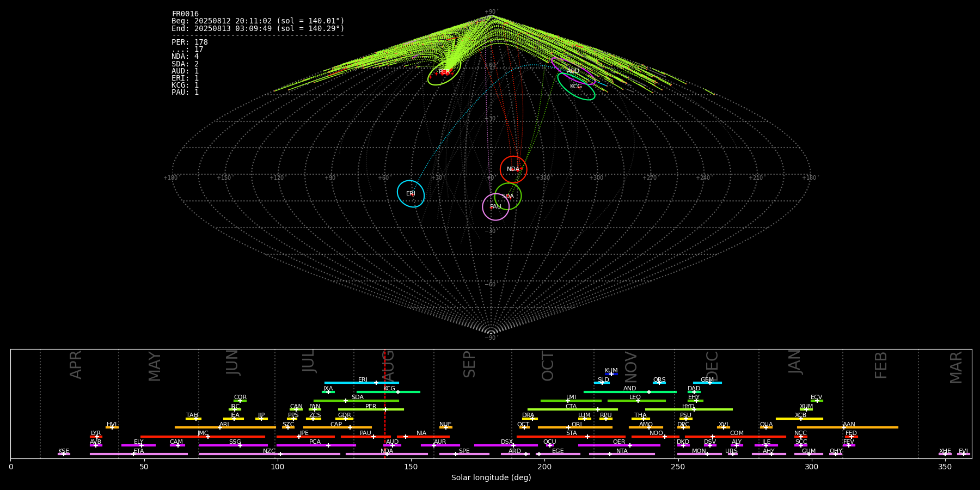Click the NTA shower bar in timeline
This screenshot has height=490, width=980.
coord(622,454)
